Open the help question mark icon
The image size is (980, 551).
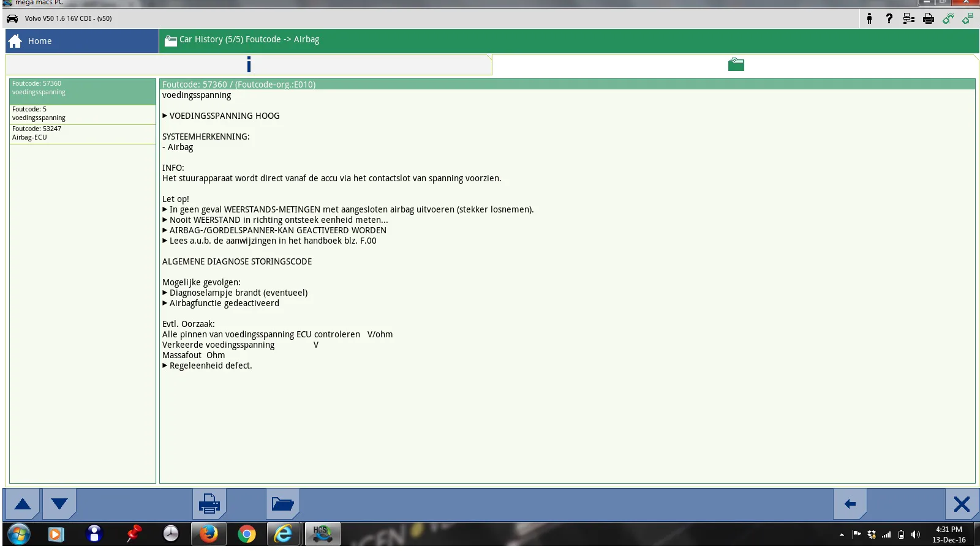pos(889,18)
